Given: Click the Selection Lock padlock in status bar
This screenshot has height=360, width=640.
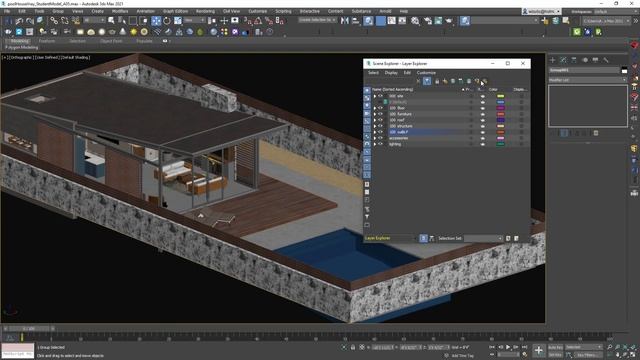Looking at the screenshot, I should pyautogui.click(x=353, y=347).
